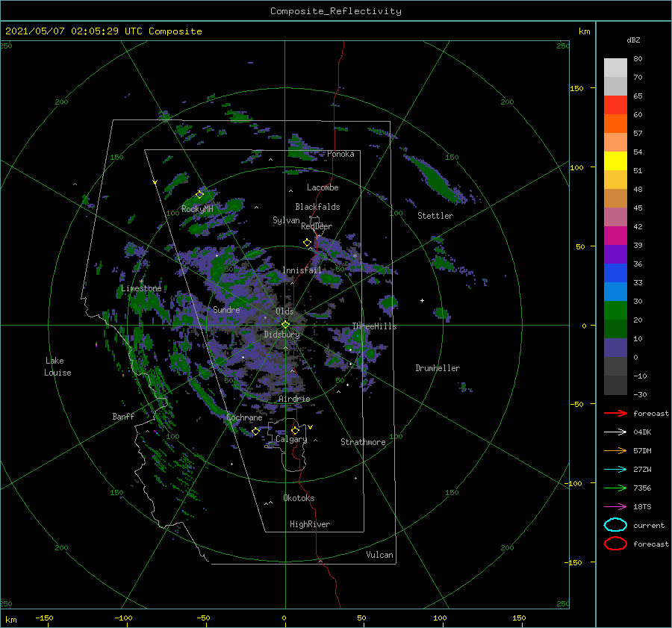The image size is (672, 628).
Task: Click the Composite_Reflectivity title
Action: (336, 11)
